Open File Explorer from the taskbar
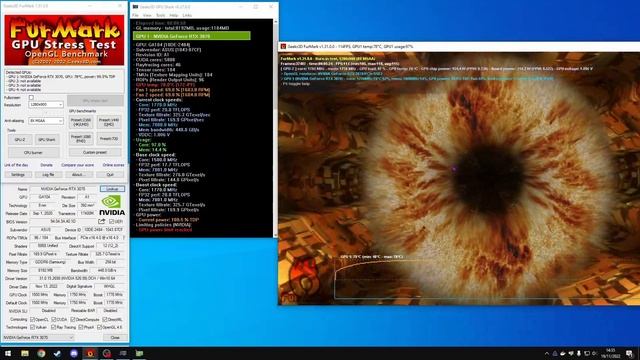The height and width of the screenshot is (360, 640). pos(25,353)
